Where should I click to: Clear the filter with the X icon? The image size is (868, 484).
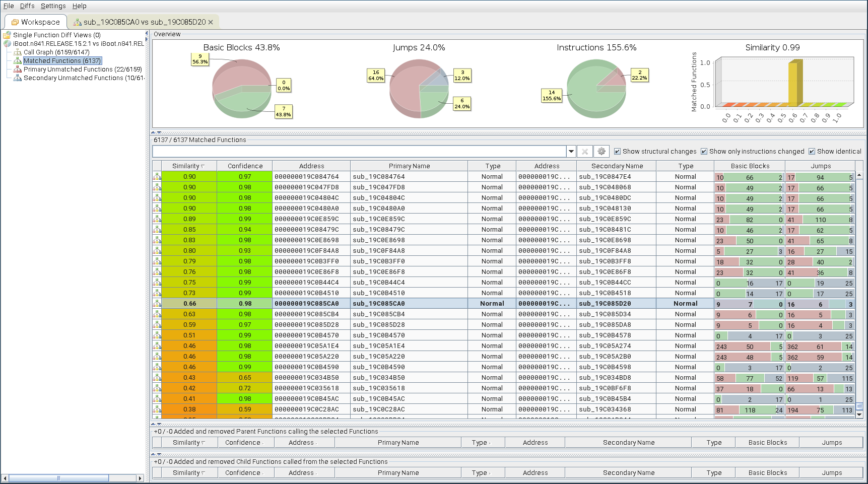click(x=584, y=152)
